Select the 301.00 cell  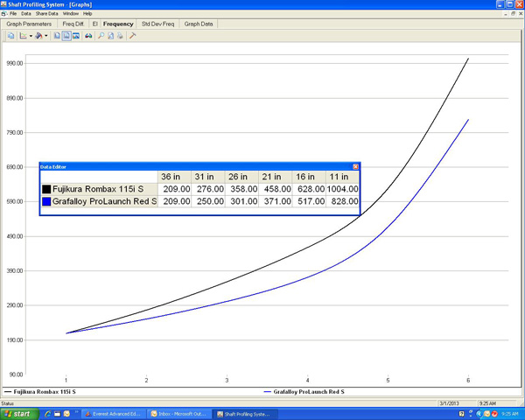tap(241, 201)
